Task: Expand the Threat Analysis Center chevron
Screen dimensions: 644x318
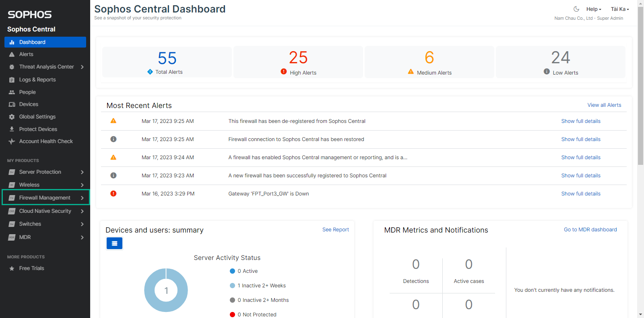Action: 82,67
